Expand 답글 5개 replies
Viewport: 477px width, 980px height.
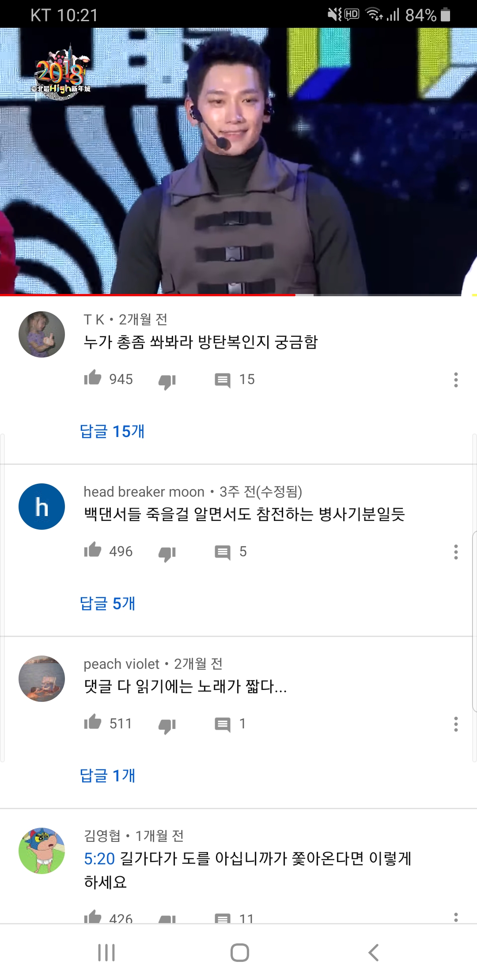click(107, 603)
